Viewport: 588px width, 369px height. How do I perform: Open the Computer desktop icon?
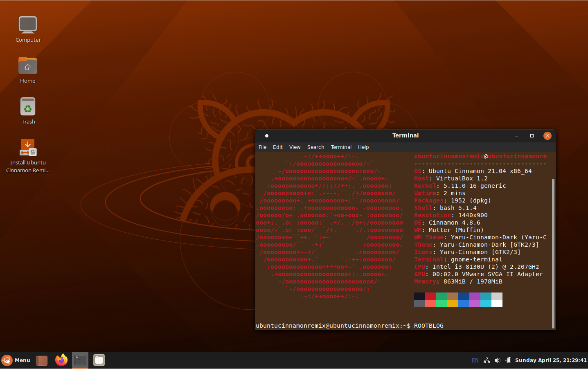click(28, 25)
